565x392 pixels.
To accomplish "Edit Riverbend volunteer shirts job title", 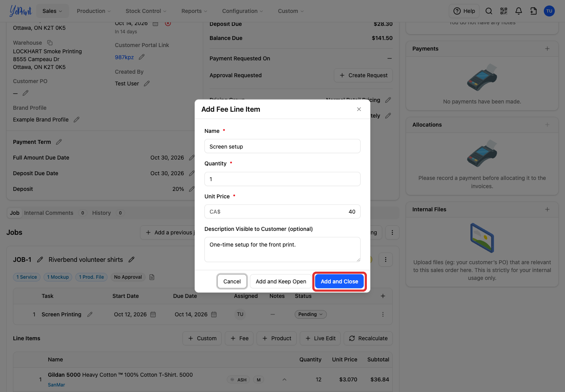I will pos(131,260).
